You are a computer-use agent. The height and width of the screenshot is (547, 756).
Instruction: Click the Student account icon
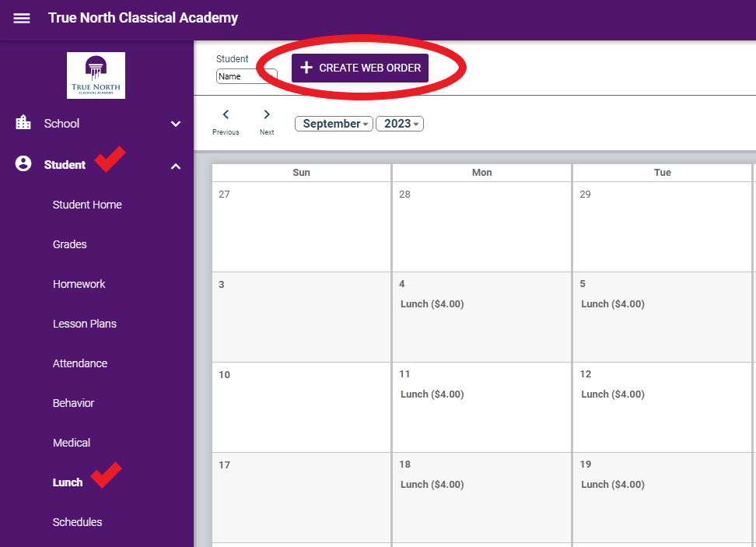23,163
